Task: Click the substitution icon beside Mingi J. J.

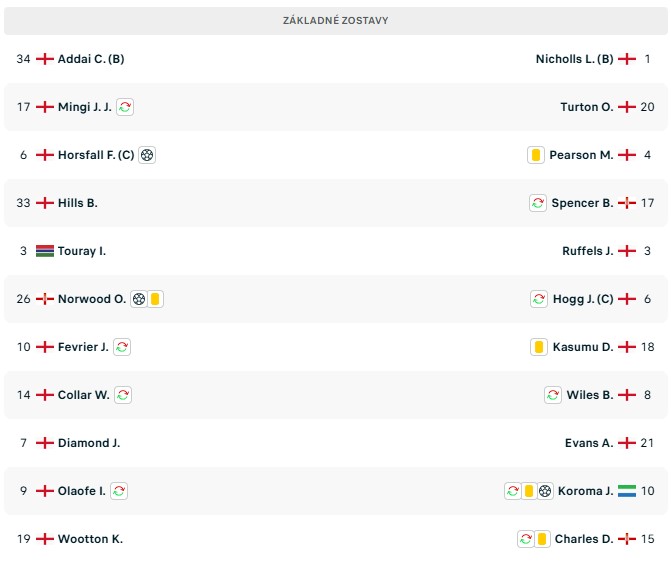Action: 125,107
